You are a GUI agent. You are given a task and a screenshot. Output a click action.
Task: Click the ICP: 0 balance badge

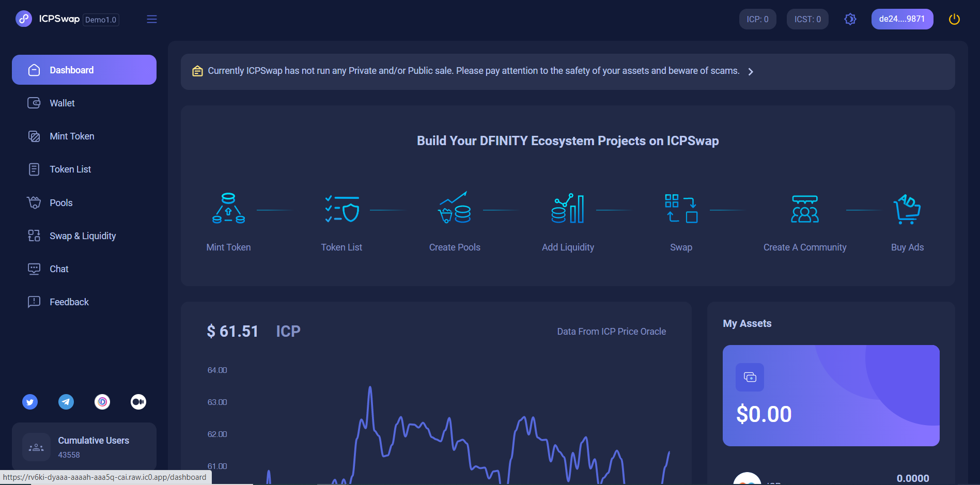coord(757,19)
